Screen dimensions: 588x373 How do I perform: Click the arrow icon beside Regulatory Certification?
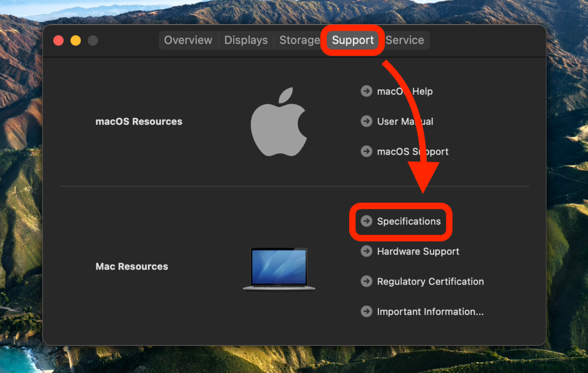click(366, 281)
